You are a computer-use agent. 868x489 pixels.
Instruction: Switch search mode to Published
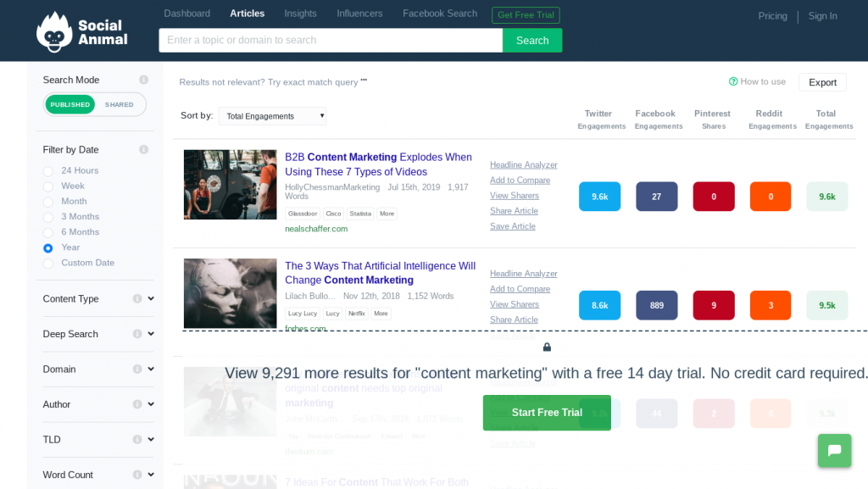[x=70, y=104]
